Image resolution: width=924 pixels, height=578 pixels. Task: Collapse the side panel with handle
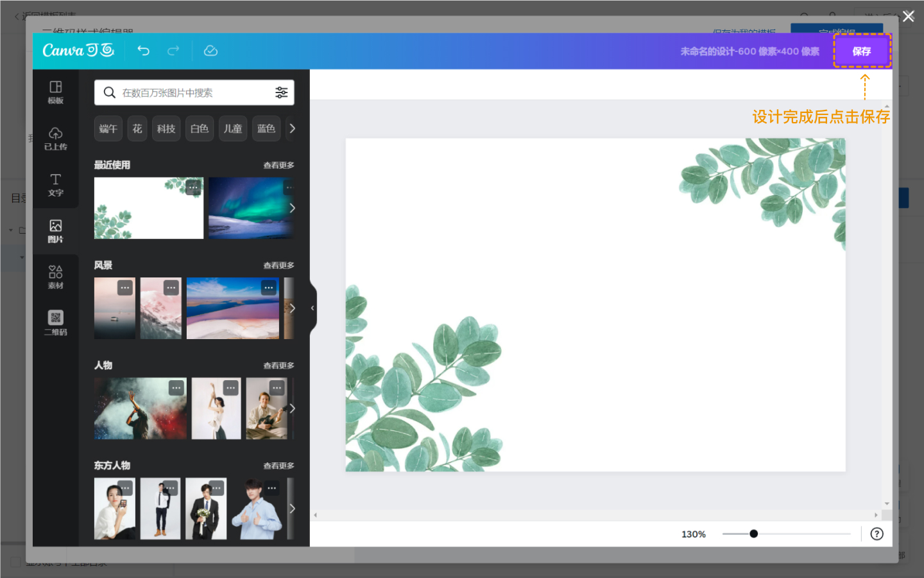312,308
